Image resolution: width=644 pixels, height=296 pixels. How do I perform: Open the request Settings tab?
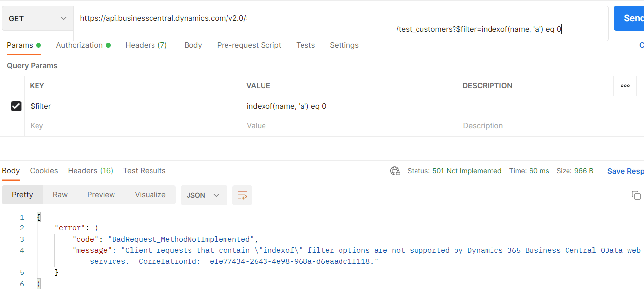click(x=344, y=45)
